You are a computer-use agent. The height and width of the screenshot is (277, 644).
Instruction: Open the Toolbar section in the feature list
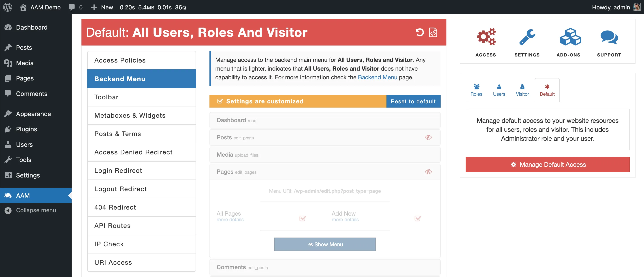pyautogui.click(x=141, y=97)
